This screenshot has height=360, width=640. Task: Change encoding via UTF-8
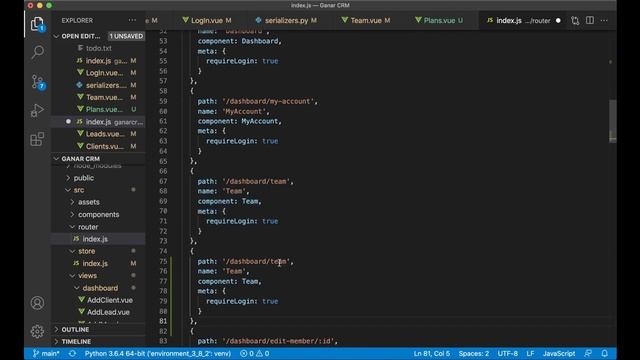tap(507, 353)
